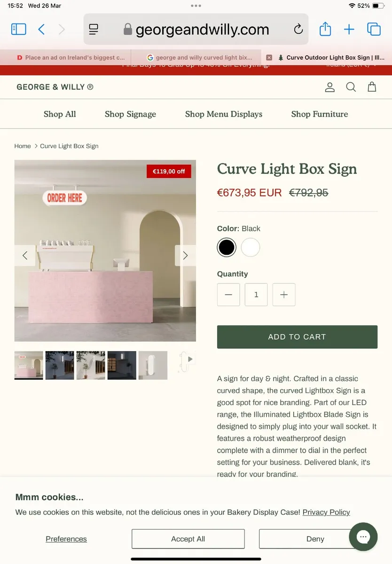
Task: Open the chat support bubble
Action: pos(363,537)
